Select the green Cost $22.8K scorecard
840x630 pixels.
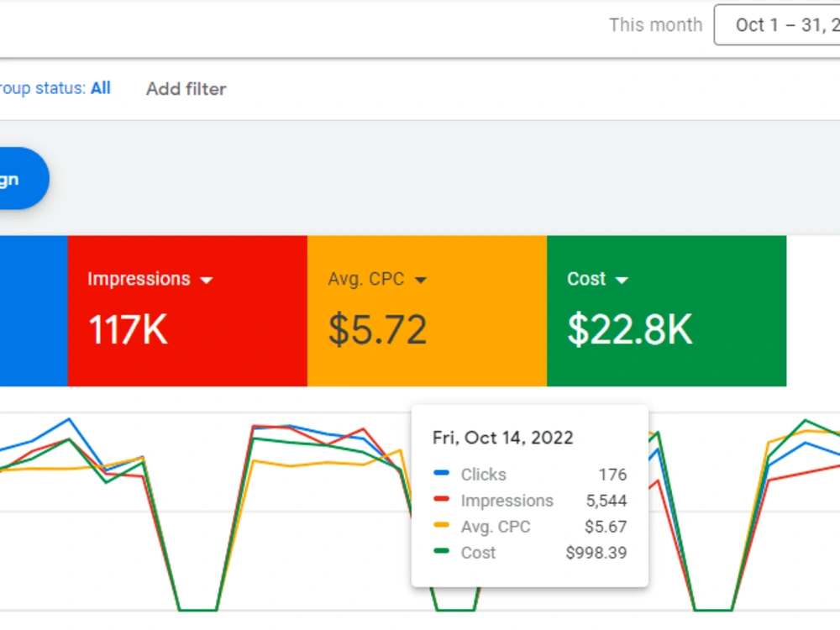[666, 311]
